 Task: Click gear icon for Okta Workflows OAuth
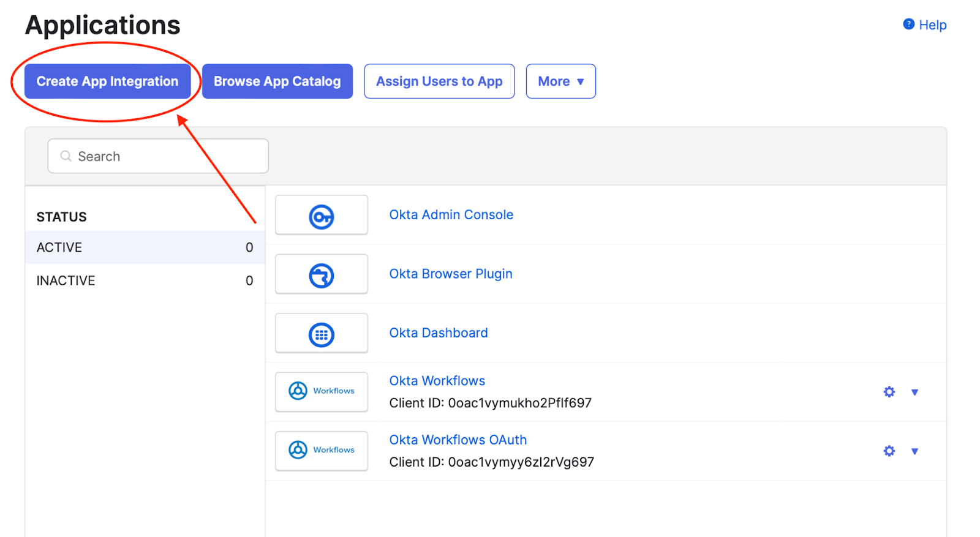pos(889,451)
